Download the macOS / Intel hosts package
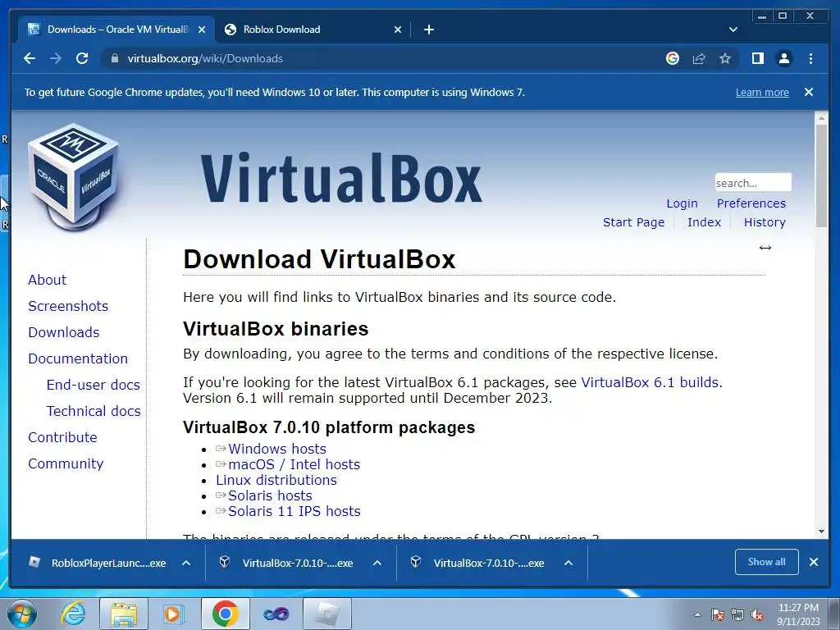The width and height of the screenshot is (840, 630). point(294,464)
